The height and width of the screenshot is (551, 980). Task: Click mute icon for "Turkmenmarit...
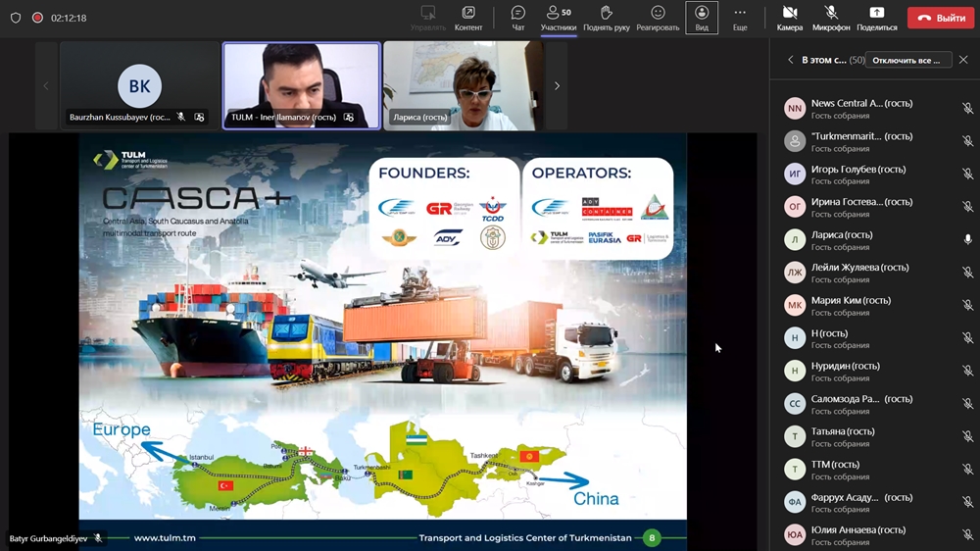click(x=967, y=141)
